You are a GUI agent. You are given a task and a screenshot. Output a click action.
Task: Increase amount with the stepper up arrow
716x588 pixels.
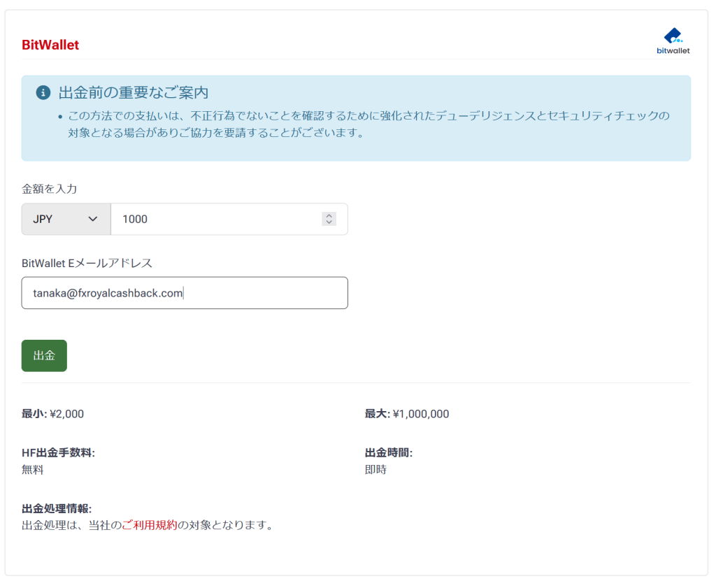329,215
